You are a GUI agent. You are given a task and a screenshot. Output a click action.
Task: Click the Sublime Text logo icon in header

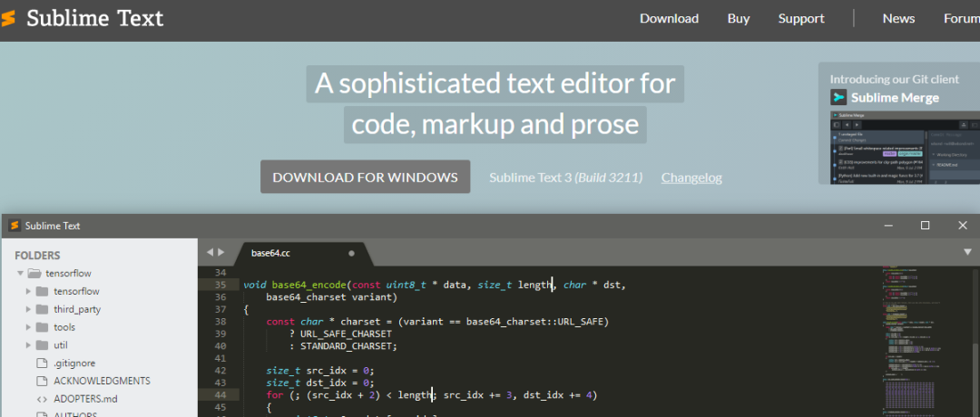pyautogui.click(x=8, y=19)
